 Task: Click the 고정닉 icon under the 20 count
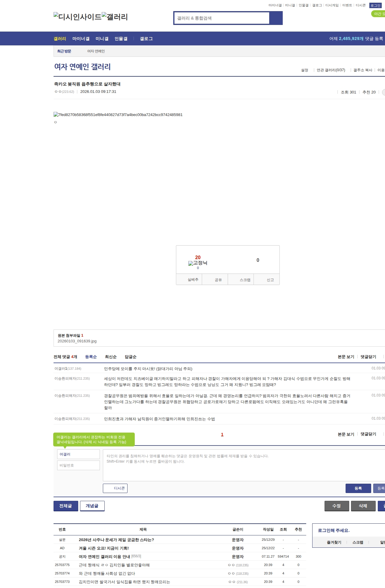coord(198,263)
